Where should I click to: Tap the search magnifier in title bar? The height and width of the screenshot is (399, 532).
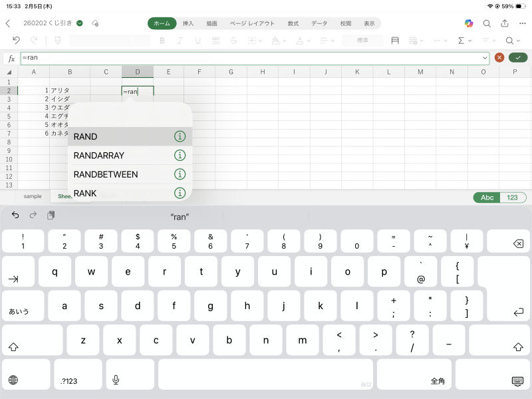point(487,23)
